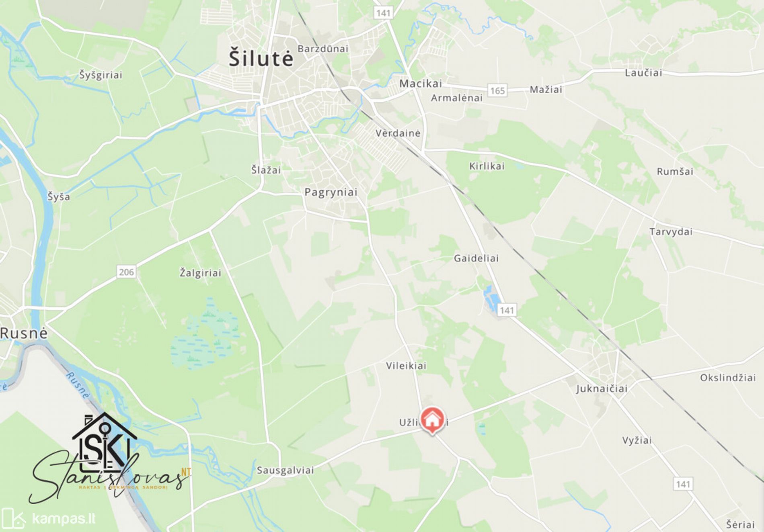The height and width of the screenshot is (532, 764).
Task: Click the Vileikiai place name
Action: click(406, 366)
